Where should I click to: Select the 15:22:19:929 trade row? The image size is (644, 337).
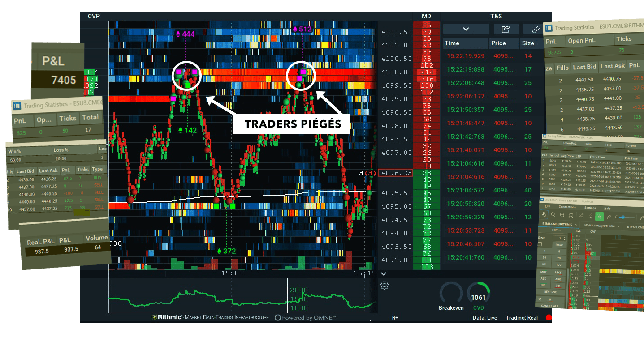pyautogui.click(x=491, y=56)
